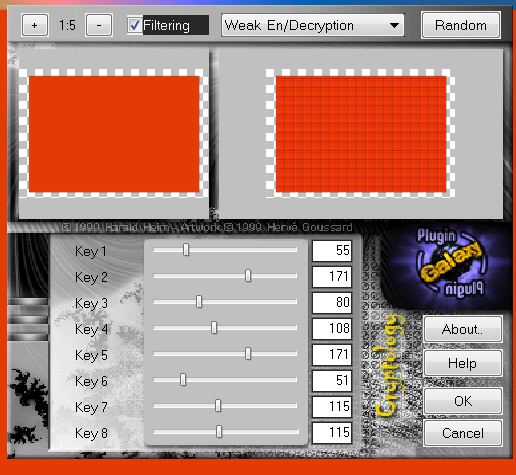Click the original image preview thumbnail
Viewport: 516px width, 475px height.
[114, 134]
